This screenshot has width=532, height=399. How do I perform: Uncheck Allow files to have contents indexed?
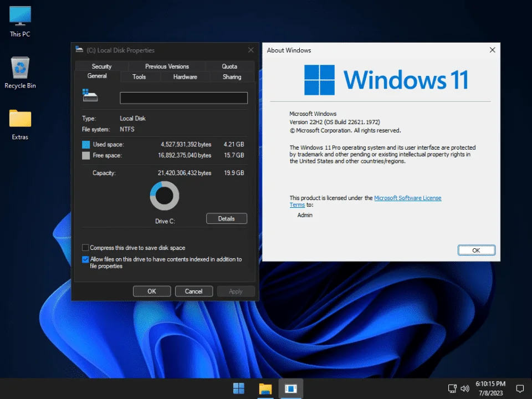[85, 259]
